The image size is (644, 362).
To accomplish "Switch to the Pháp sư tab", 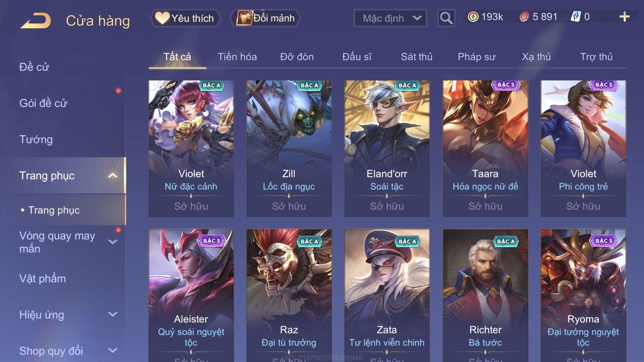I will click(x=477, y=57).
